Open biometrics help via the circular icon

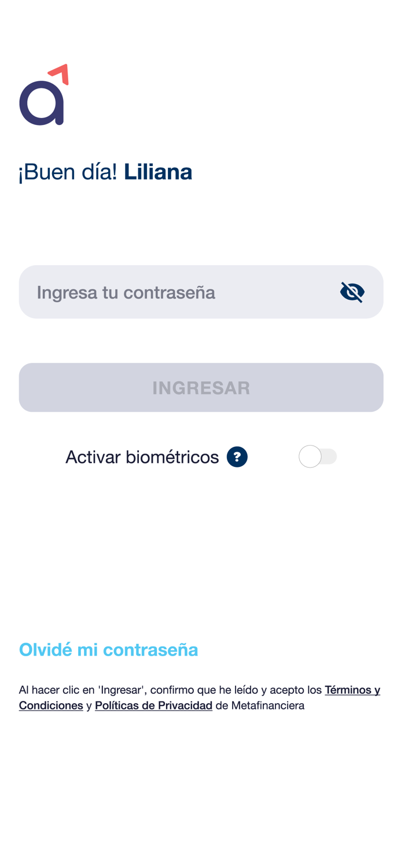click(x=237, y=457)
